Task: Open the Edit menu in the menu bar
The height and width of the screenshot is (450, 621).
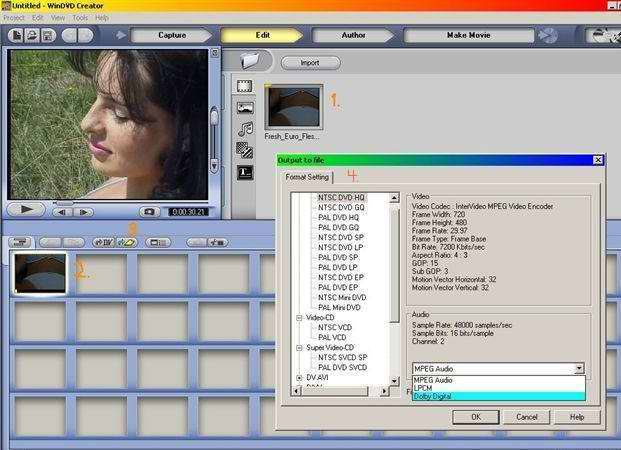Action: (x=38, y=18)
